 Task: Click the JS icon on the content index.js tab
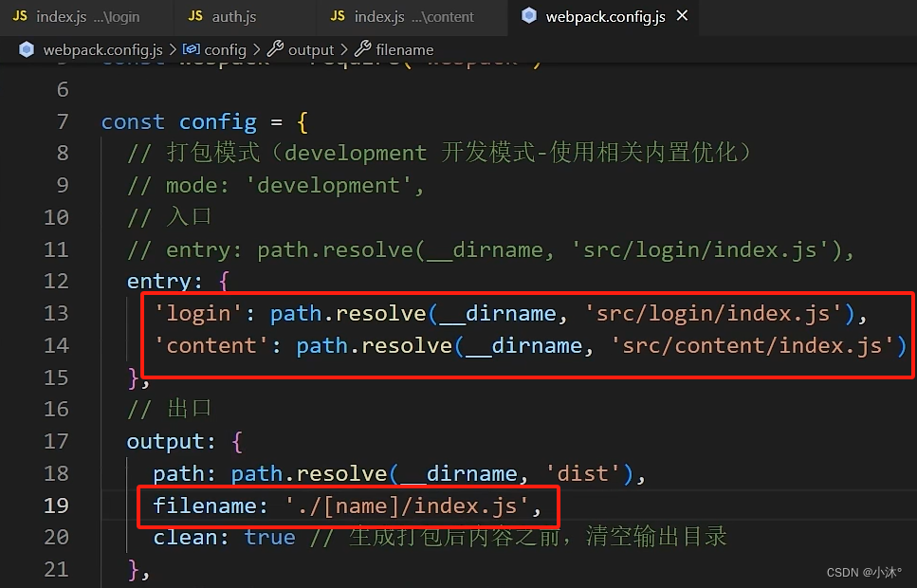click(x=338, y=16)
